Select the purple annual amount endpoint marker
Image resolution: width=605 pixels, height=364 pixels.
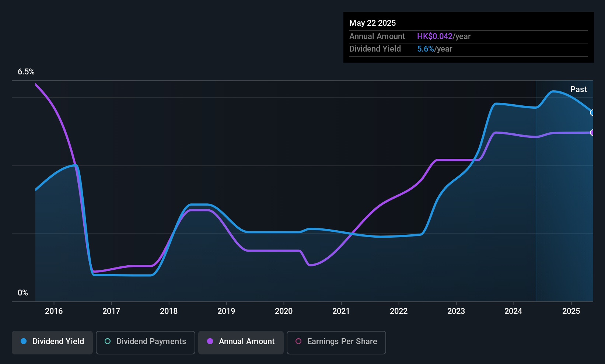coord(592,133)
